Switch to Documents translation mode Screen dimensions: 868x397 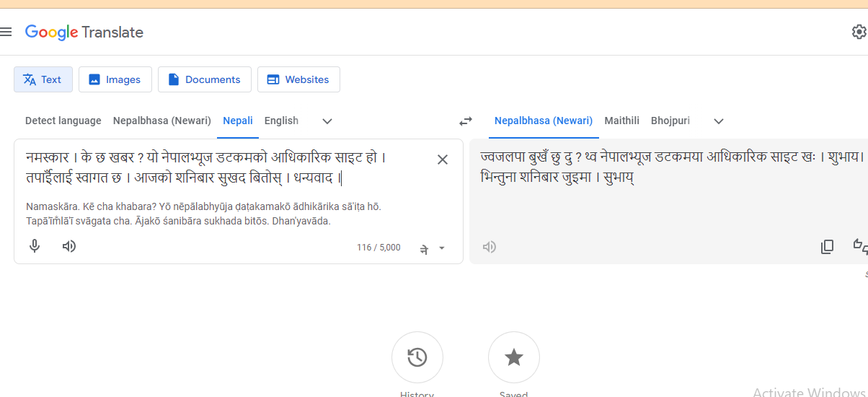[205, 79]
